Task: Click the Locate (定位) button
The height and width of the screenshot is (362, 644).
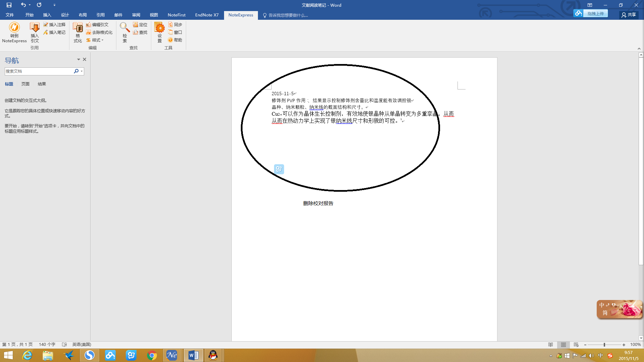Action: (x=140, y=24)
